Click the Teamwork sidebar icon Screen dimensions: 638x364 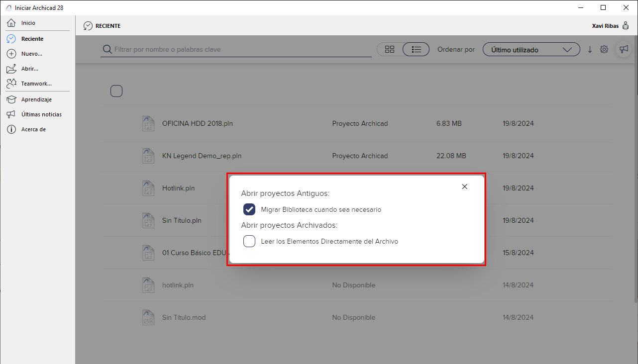11,84
